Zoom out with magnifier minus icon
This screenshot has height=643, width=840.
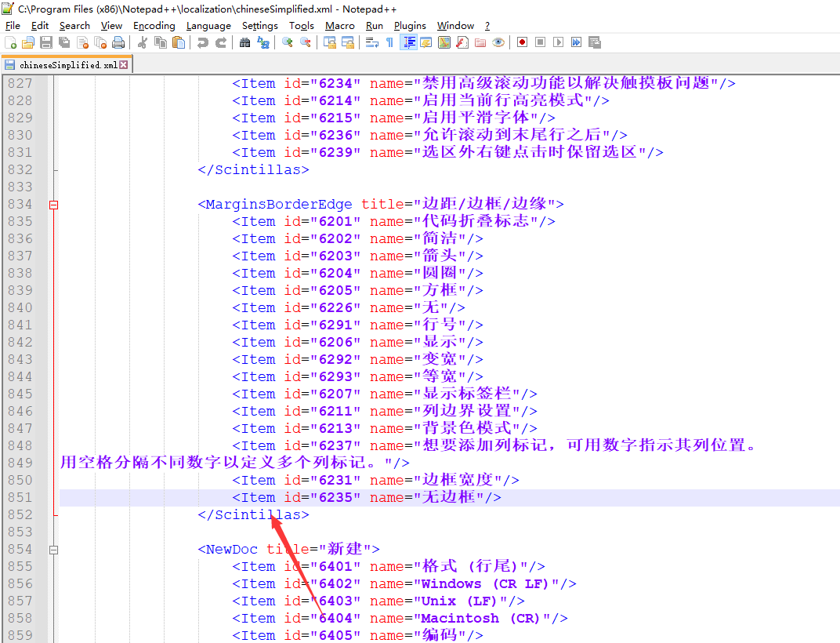point(306,43)
